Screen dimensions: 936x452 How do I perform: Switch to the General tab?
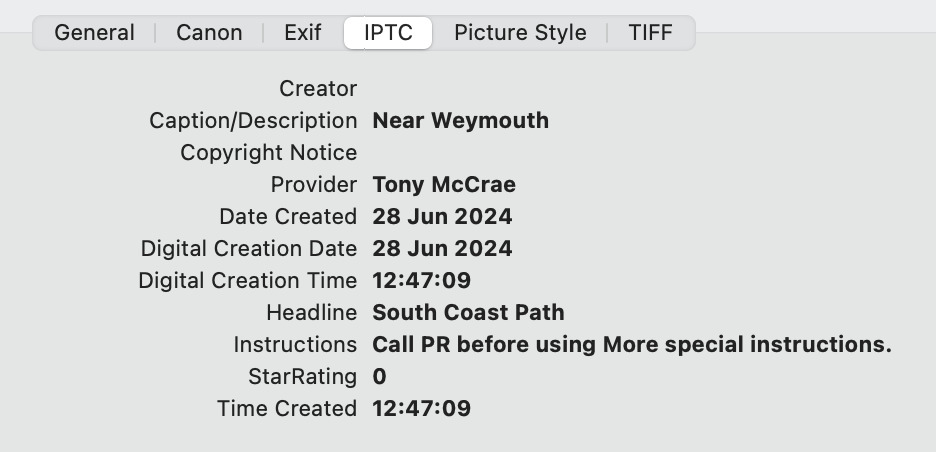tap(94, 32)
